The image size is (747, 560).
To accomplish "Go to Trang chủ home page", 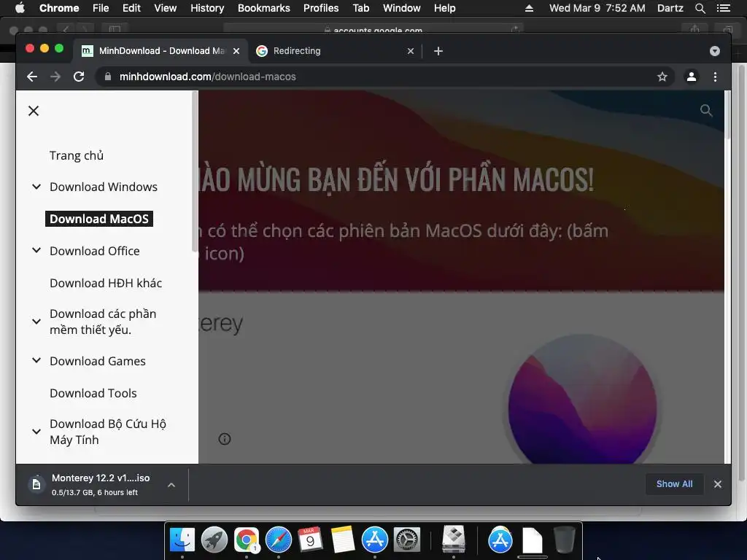I will (76, 156).
